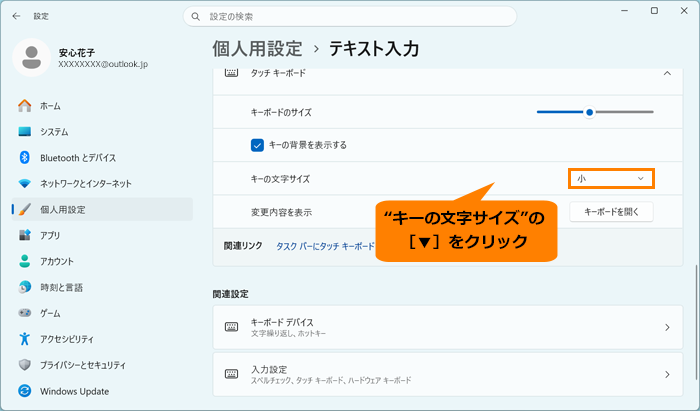Screen dimensions: 700x411
Task: Open Windows Update in the sidebar
Action: pyautogui.click(x=102, y=391)
